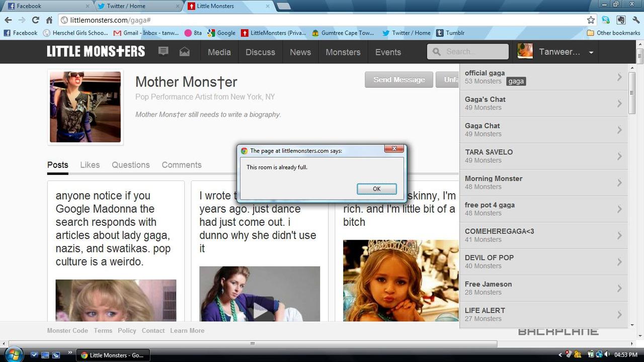Open the Twitter / Home bookmark
644x362 pixels.
pos(407,33)
